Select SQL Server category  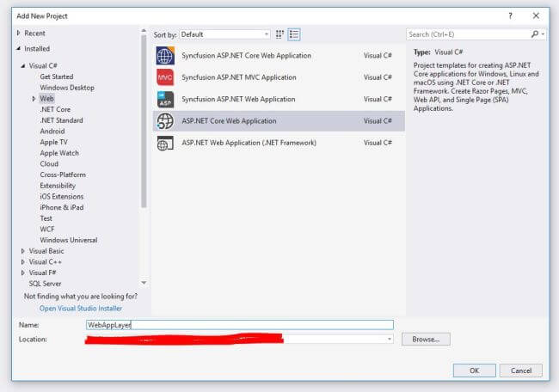tap(45, 284)
